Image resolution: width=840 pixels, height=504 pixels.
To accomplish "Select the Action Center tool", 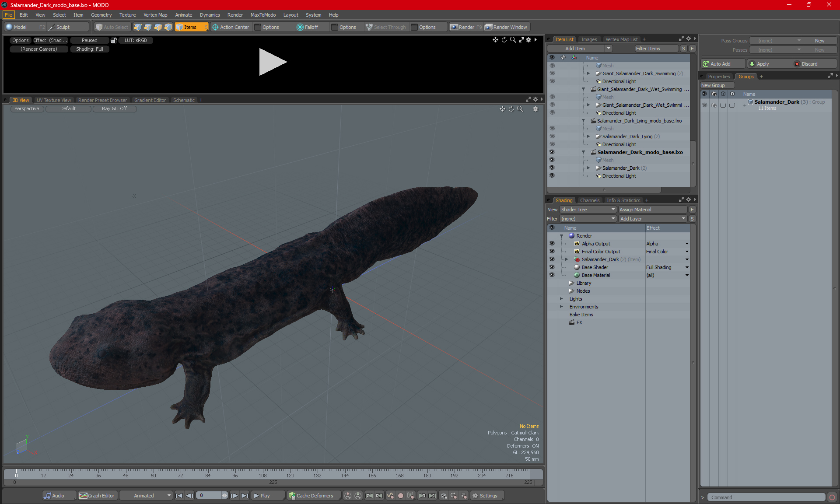I will pos(231,27).
